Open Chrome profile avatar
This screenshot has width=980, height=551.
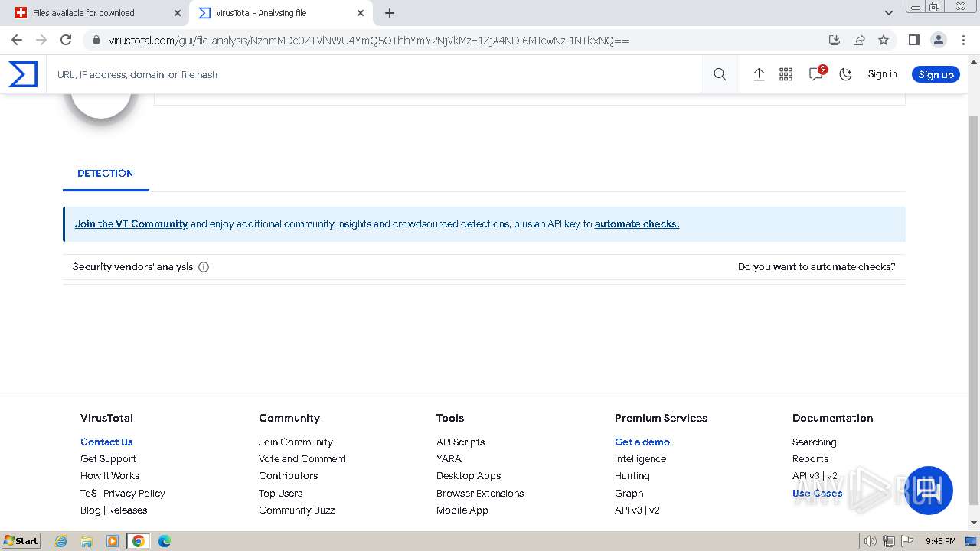(x=938, y=40)
